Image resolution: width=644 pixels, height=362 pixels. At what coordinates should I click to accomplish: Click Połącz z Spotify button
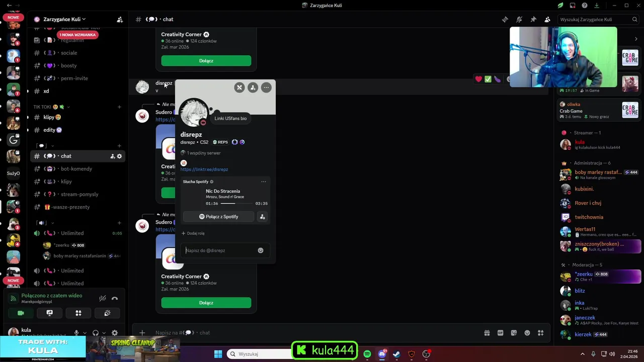(218, 217)
